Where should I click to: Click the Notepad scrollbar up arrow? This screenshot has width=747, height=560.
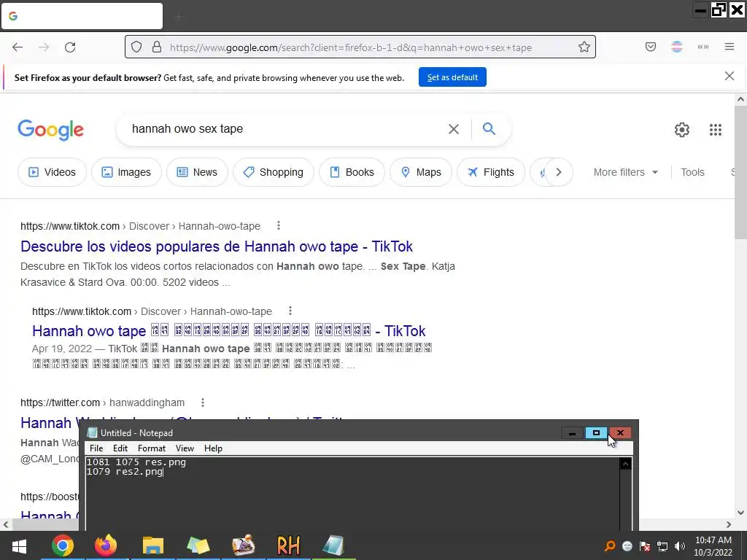pyautogui.click(x=625, y=463)
